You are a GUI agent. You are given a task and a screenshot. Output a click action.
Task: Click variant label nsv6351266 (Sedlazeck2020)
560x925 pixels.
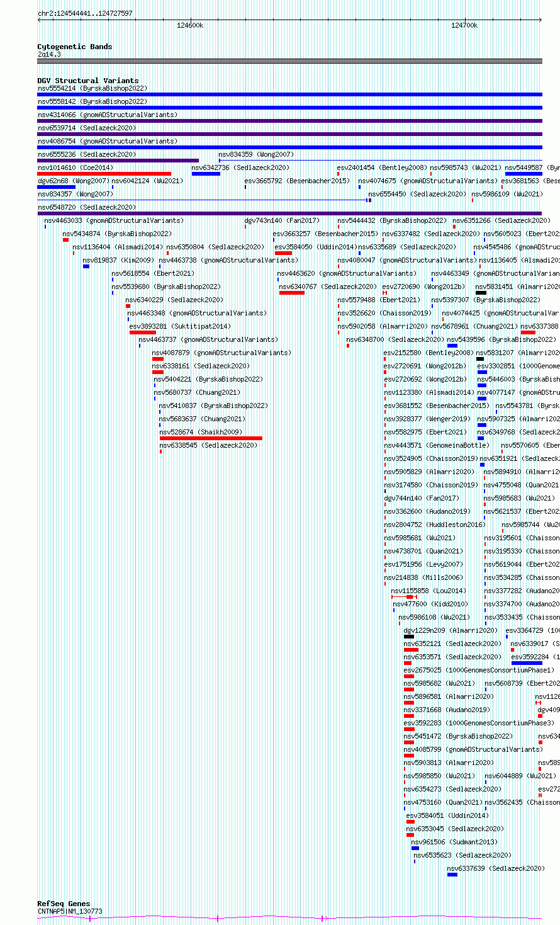(502, 221)
